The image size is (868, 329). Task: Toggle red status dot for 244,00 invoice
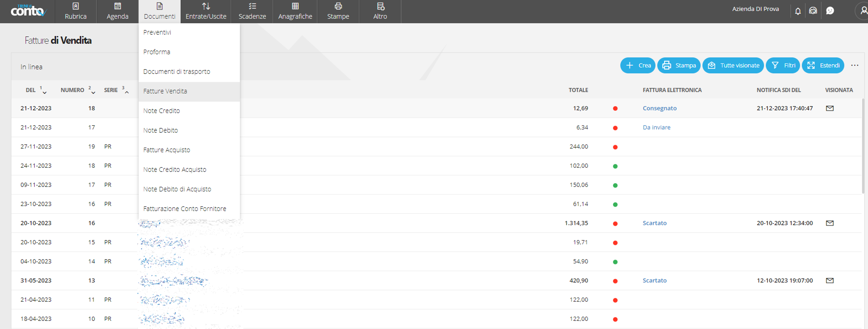615,147
